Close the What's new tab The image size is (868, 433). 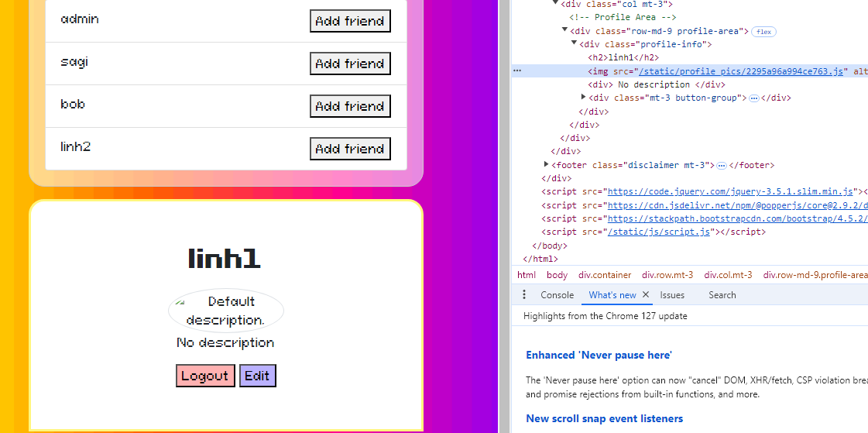pyautogui.click(x=646, y=295)
